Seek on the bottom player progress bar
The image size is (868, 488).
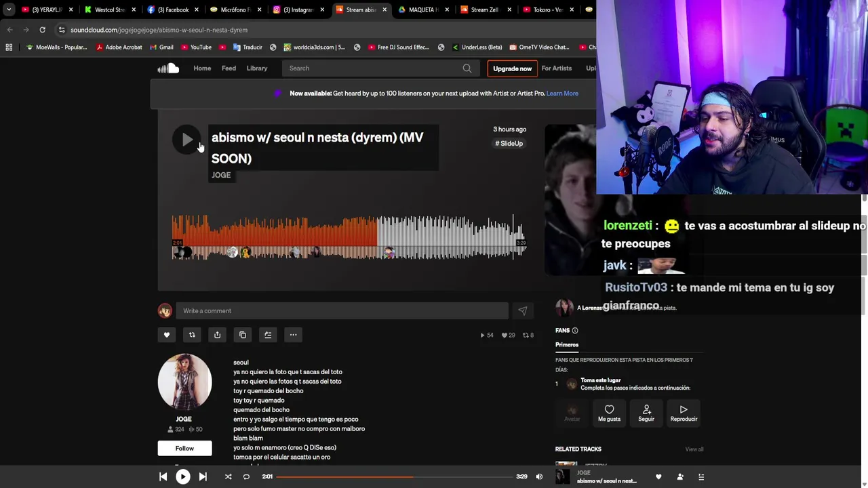(x=394, y=476)
